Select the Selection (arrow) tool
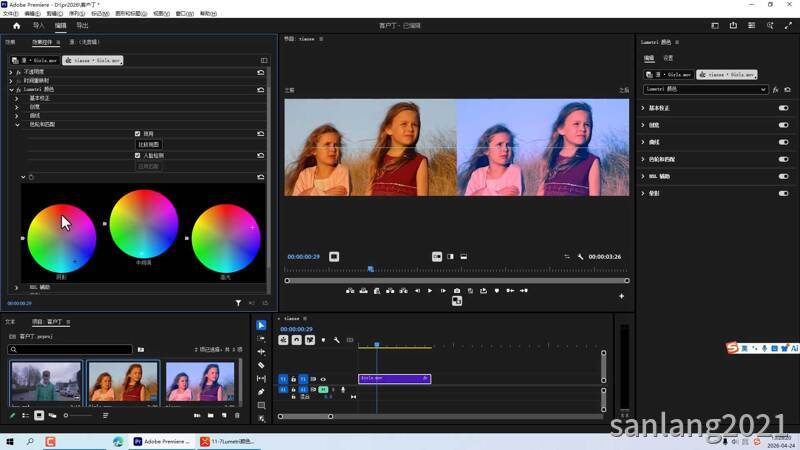The image size is (800, 450). point(261,326)
